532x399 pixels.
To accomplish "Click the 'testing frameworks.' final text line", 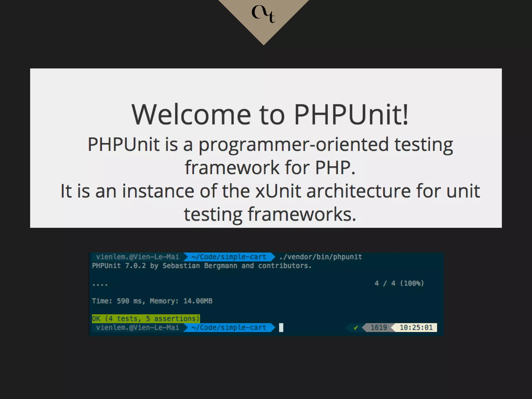I will tap(270, 214).
